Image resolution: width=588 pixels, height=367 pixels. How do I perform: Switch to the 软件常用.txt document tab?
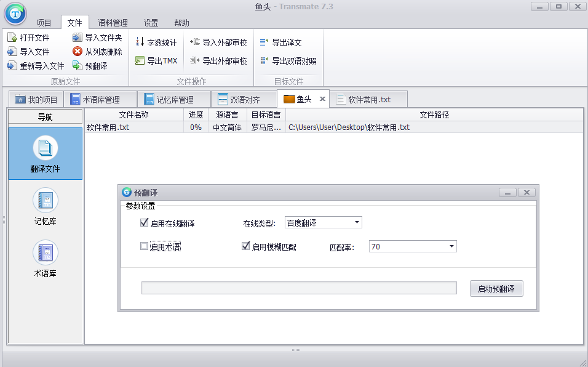(x=369, y=100)
